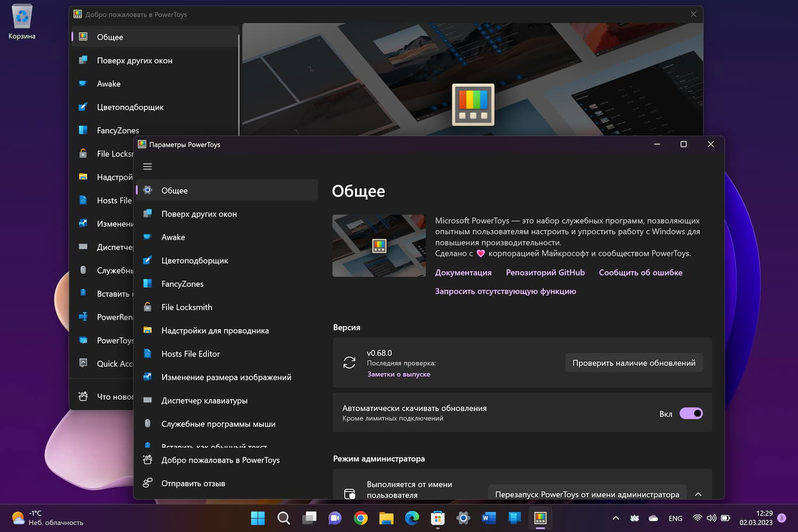Open the Заметки о выпуске link
Image resolution: width=798 pixels, height=532 pixels.
398,374
